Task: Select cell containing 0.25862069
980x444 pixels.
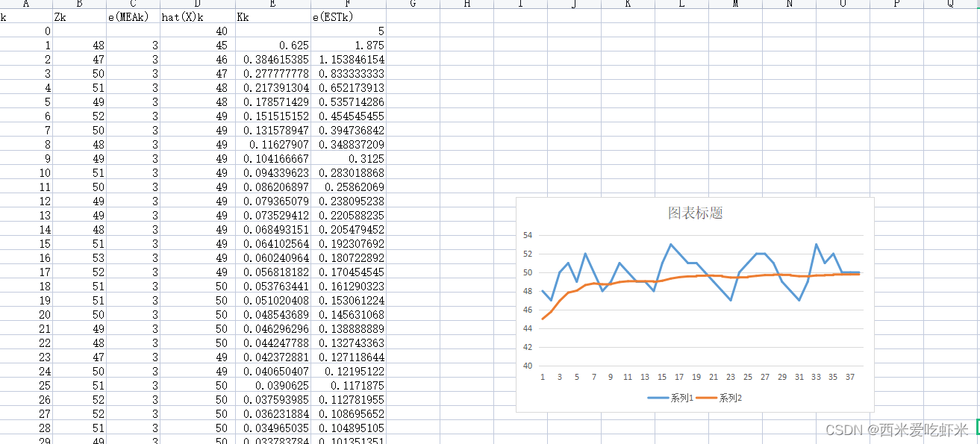Action: [x=349, y=187]
